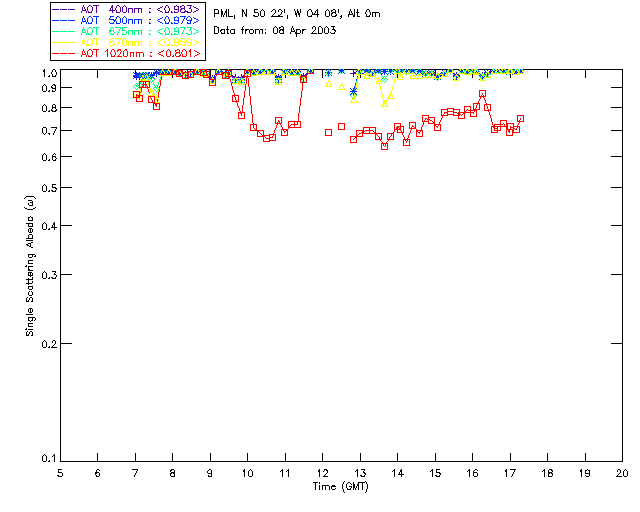Image resolution: width=640 pixels, height=512 pixels.
Task: Click the last red marker near 17.3 GMT
Action: pos(520,119)
